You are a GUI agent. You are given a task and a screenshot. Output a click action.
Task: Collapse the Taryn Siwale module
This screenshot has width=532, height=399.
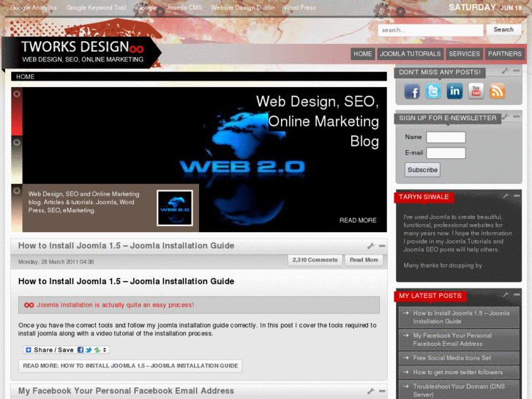point(517,196)
